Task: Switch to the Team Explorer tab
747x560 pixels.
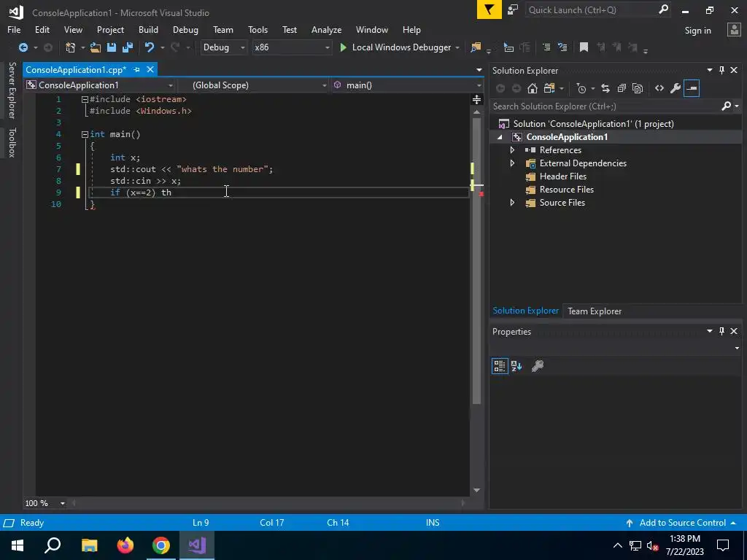Action: click(x=594, y=311)
